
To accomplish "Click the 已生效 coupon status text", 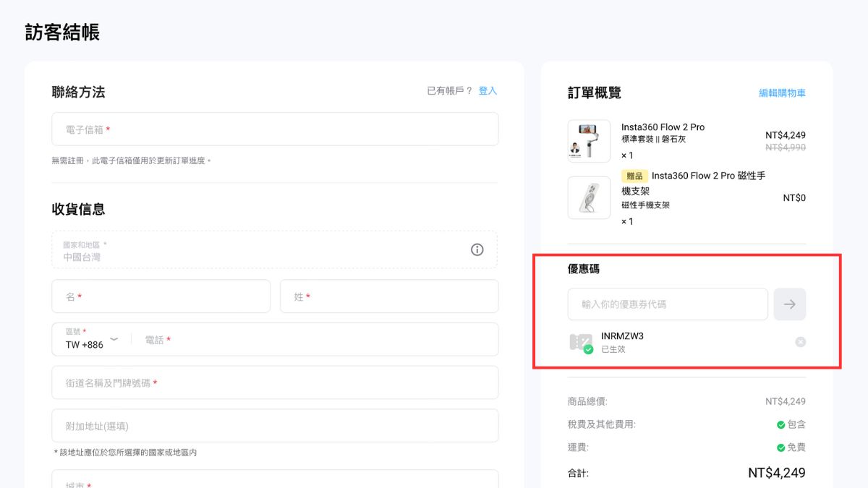I will pyautogui.click(x=613, y=349).
